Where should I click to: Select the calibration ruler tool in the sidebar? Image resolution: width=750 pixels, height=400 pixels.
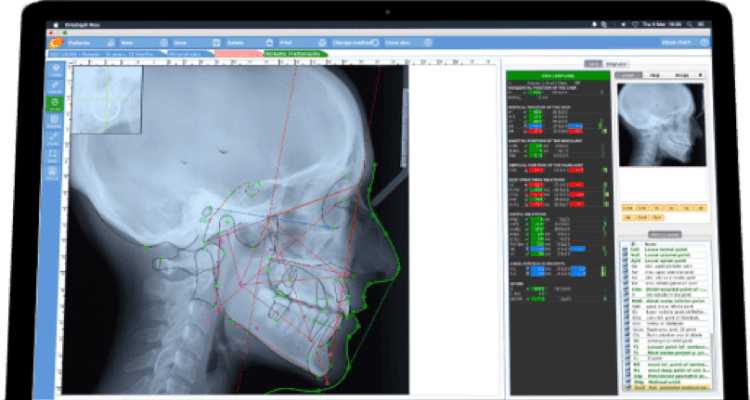55,87
